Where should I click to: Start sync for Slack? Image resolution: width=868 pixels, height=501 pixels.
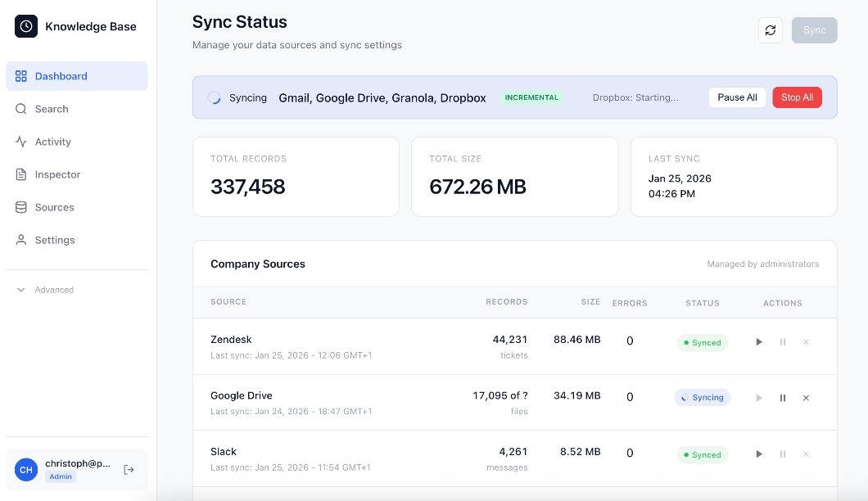click(759, 454)
